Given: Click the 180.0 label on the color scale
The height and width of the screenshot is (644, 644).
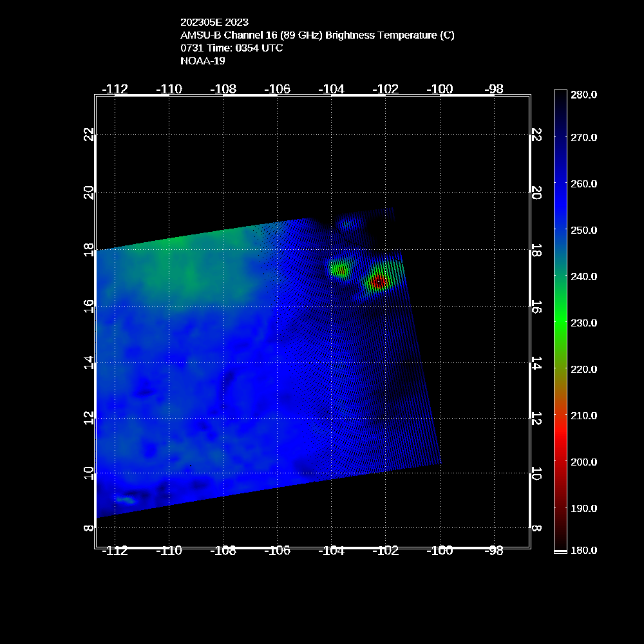Looking at the screenshot, I should click(584, 549).
